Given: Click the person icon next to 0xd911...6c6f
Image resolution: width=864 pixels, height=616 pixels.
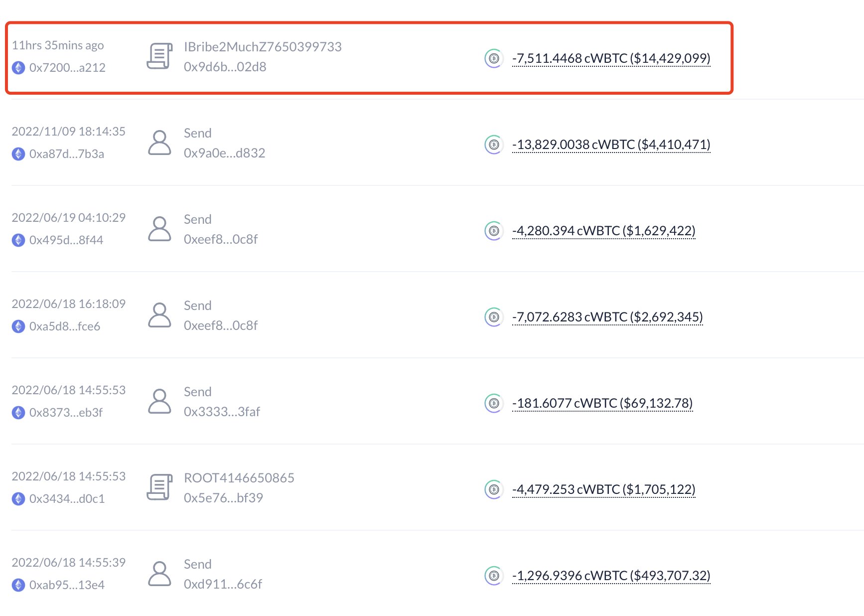Looking at the screenshot, I should pyautogui.click(x=159, y=574).
